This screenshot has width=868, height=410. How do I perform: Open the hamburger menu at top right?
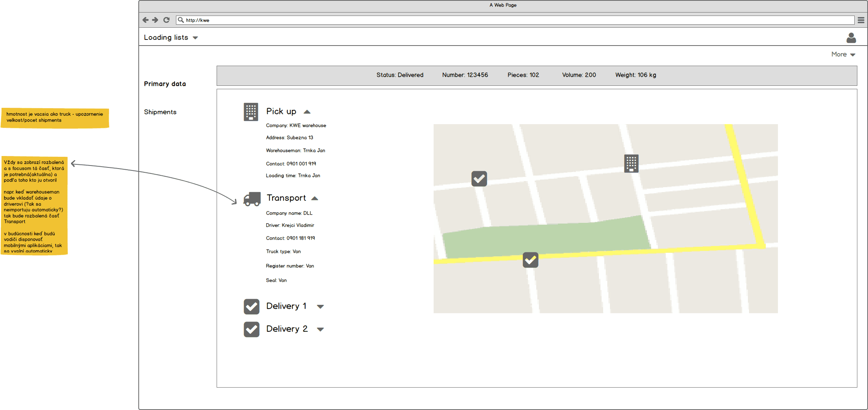click(861, 20)
